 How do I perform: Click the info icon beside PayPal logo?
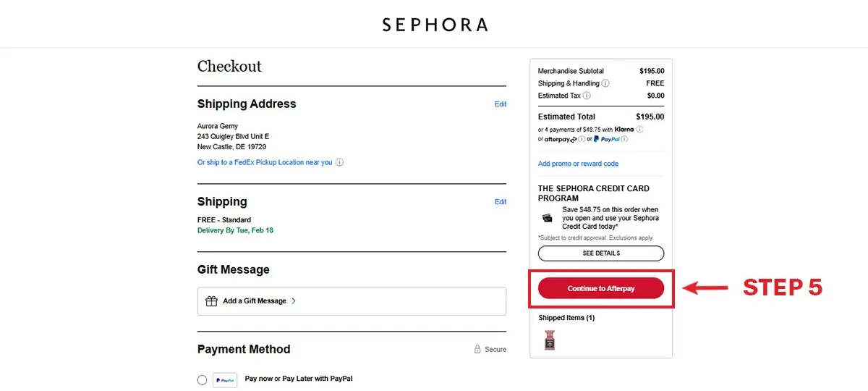[624, 139]
